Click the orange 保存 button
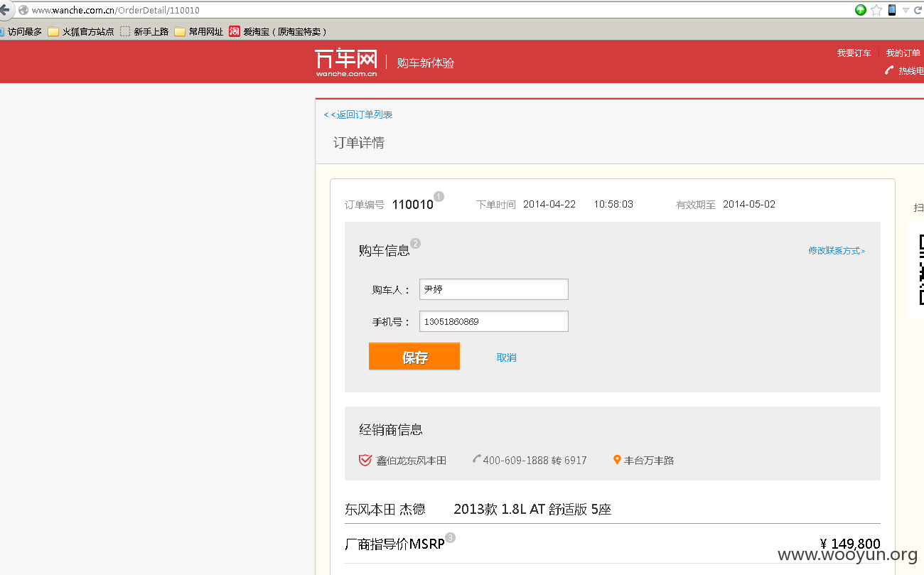924x575 pixels. (x=414, y=357)
